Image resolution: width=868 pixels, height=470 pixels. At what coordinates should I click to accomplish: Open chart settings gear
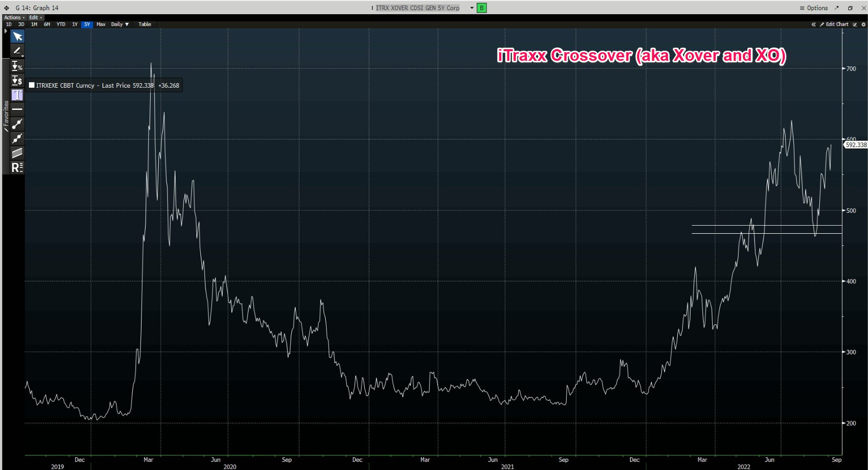coord(863,24)
